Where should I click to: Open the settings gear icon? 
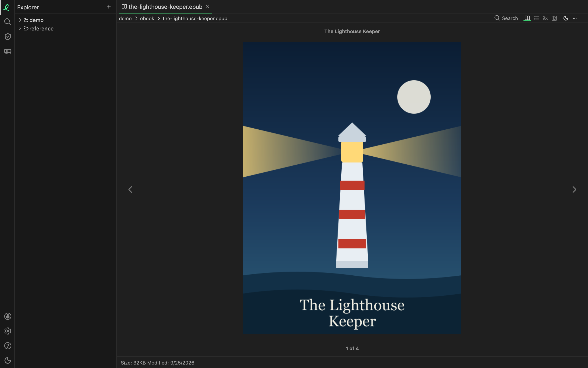coord(8,331)
